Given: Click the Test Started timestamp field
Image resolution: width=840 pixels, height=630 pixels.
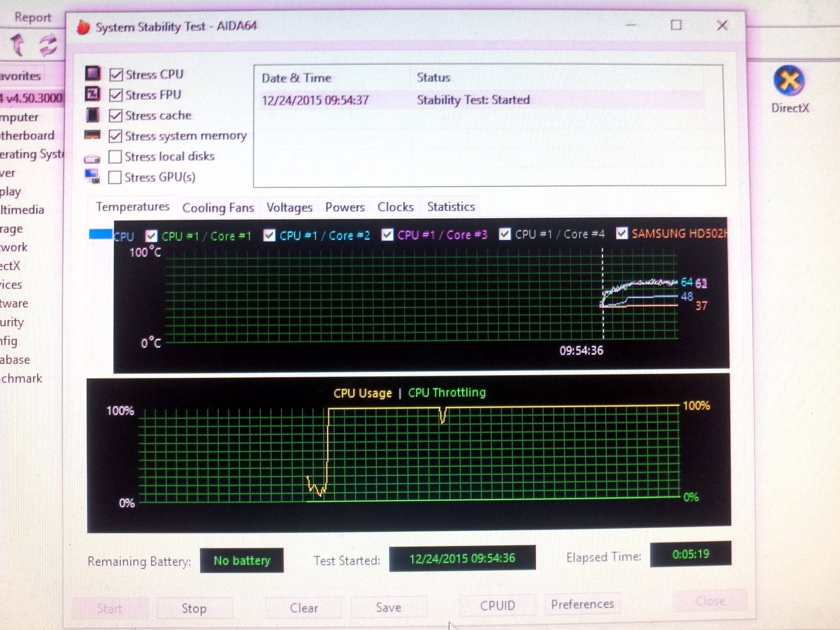Looking at the screenshot, I should pyautogui.click(x=462, y=558).
